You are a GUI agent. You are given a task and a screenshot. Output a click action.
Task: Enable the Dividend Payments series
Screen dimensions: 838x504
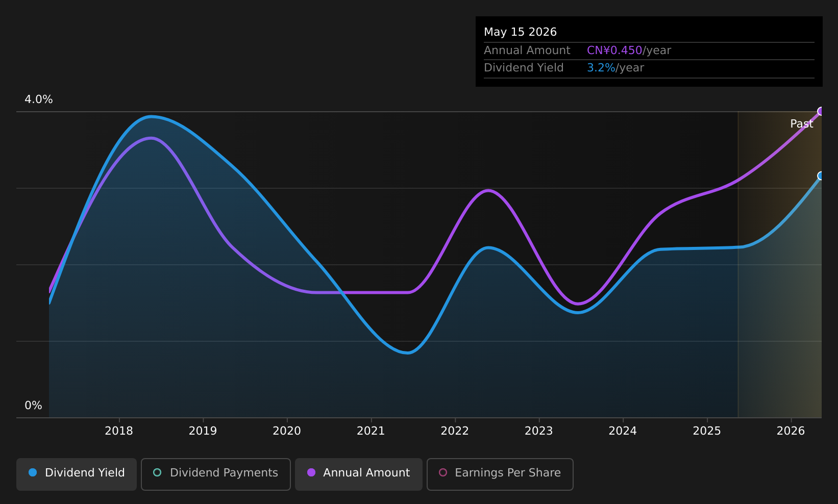(x=216, y=474)
